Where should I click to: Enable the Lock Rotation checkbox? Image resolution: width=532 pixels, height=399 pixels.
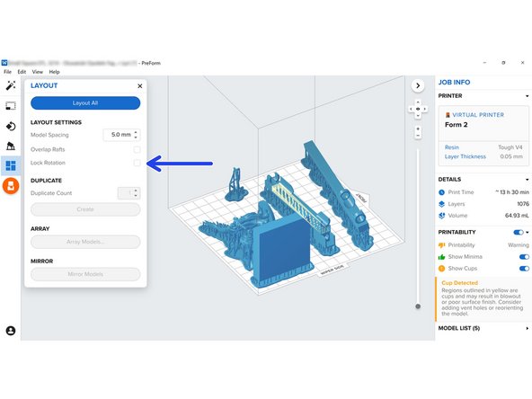coord(137,163)
